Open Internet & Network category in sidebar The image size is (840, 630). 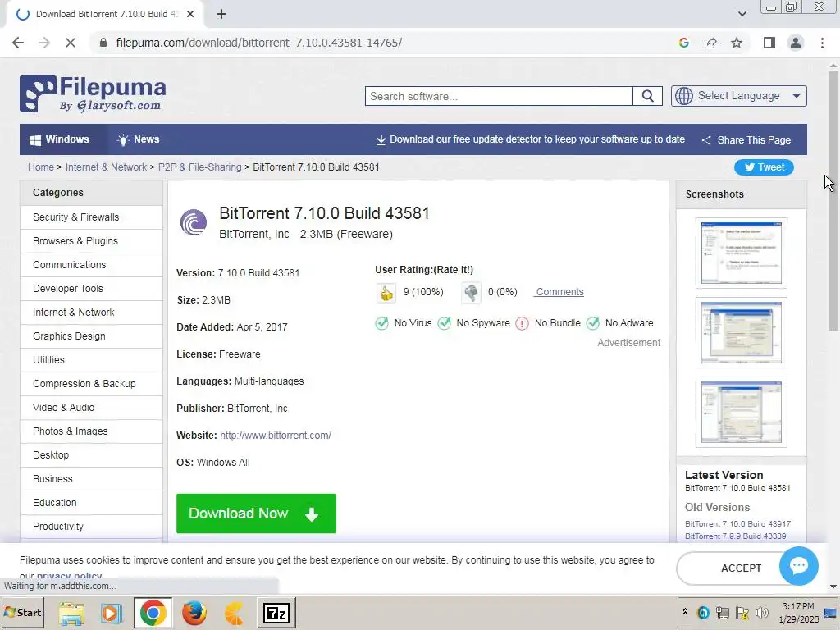click(91, 313)
